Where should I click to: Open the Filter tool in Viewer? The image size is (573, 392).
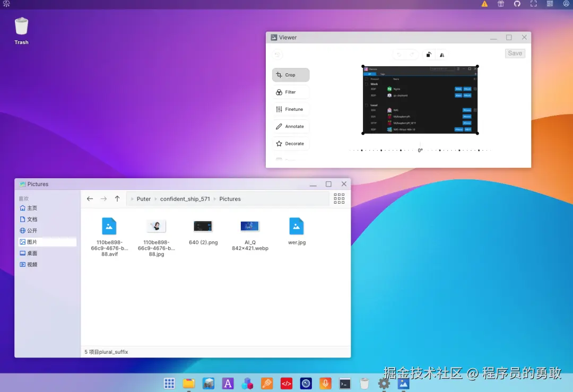pyautogui.click(x=291, y=92)
